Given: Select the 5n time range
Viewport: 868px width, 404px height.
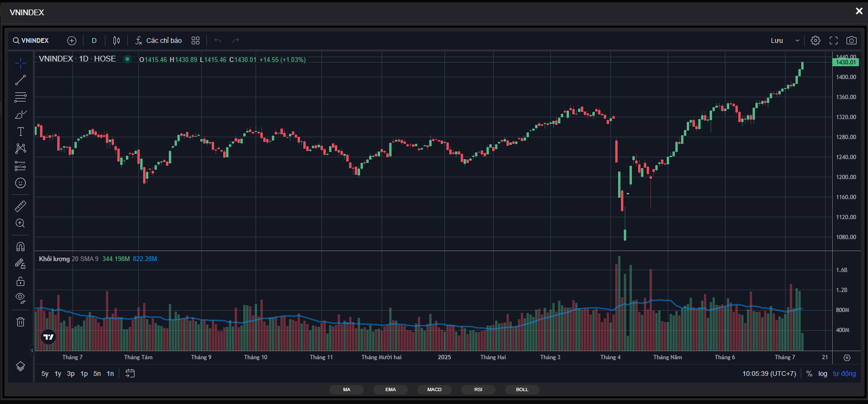Looking at the screenshot, I should coord(97,374).
